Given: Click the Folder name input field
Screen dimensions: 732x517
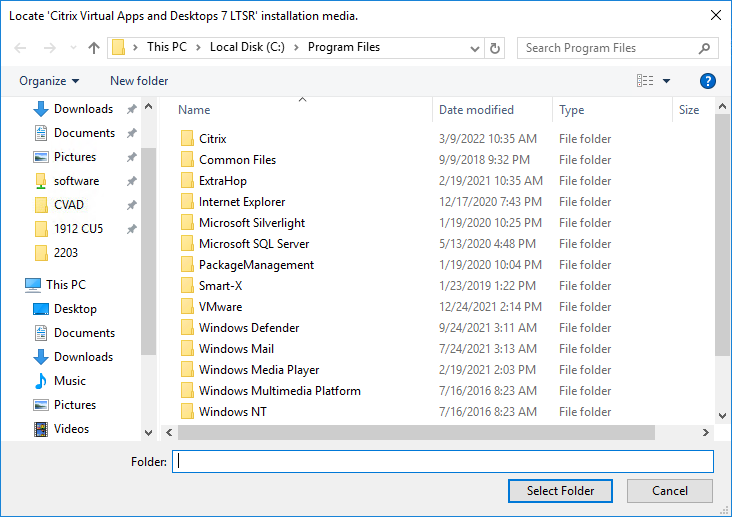Looking at the screenshot, I should (x=443, y=461).
